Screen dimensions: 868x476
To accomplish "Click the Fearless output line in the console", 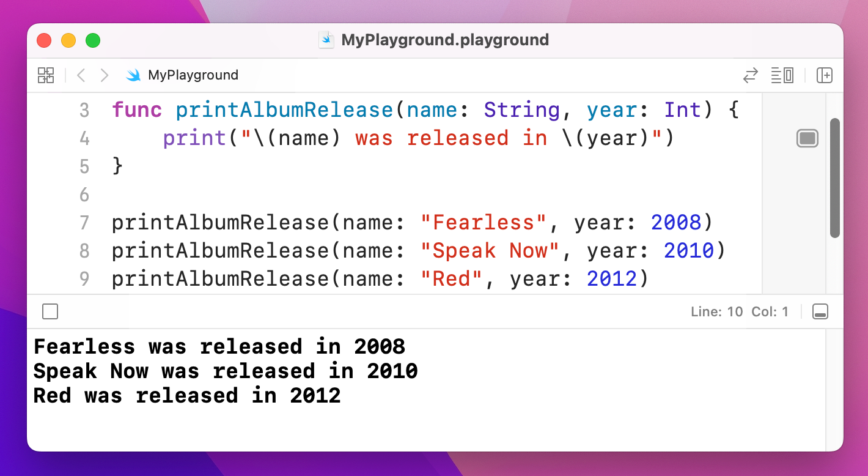I will [x=219, y=346].
